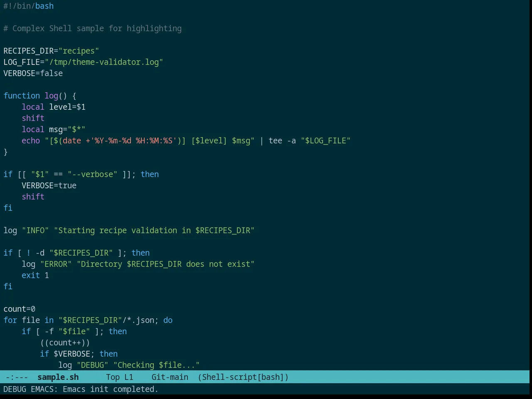Image resolution: width=532 pixels, height=399 pixels.
Task: Click the 'function' keyword
Action: coord(22,96)
